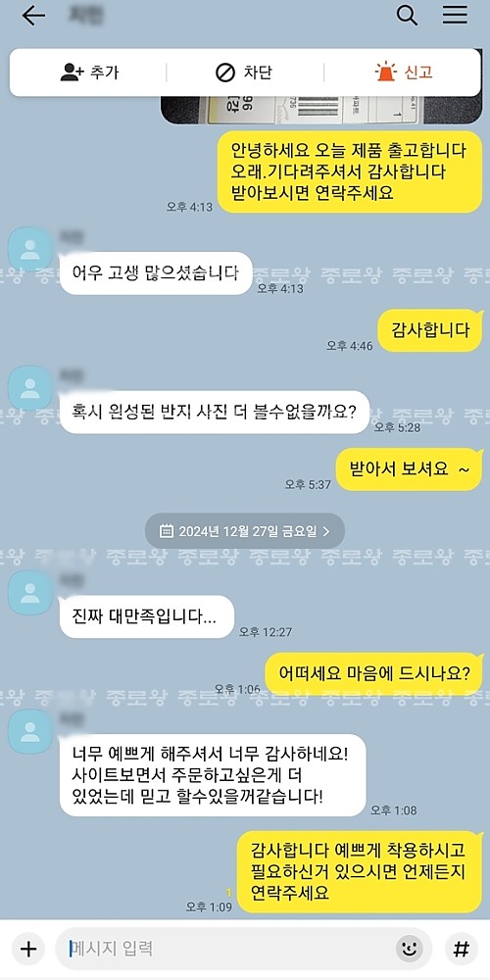Open the emoticon smiley picker
Screen dimensions: 490x980
(410, 949)
